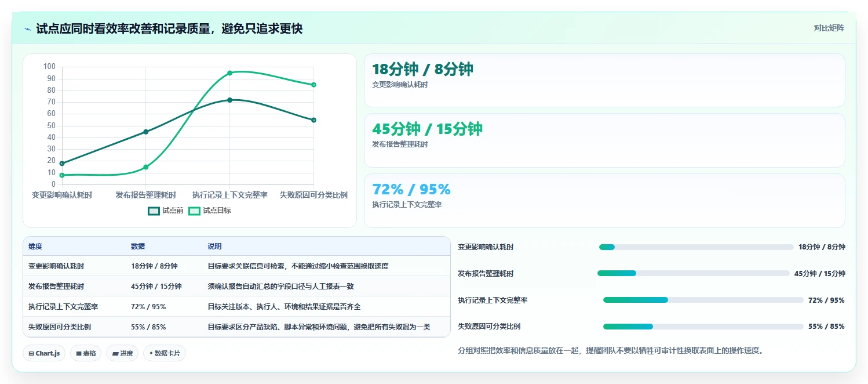868x384 pixels.
Task: Click the Chart.js tag chip
Action: point(44,353)
